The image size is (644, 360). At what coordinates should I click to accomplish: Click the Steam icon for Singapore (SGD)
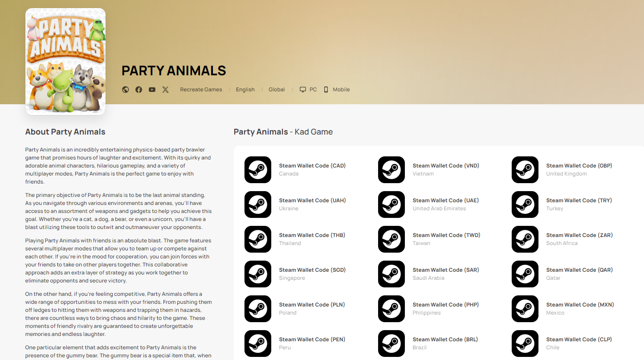pyautogui.click(x=258, y=274)
